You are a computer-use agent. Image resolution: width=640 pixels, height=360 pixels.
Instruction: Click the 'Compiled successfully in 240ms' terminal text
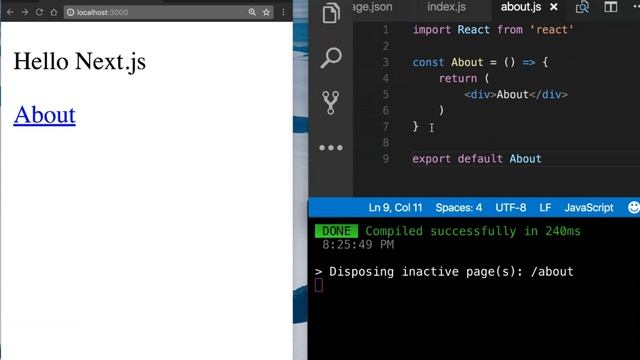point(473,231)
